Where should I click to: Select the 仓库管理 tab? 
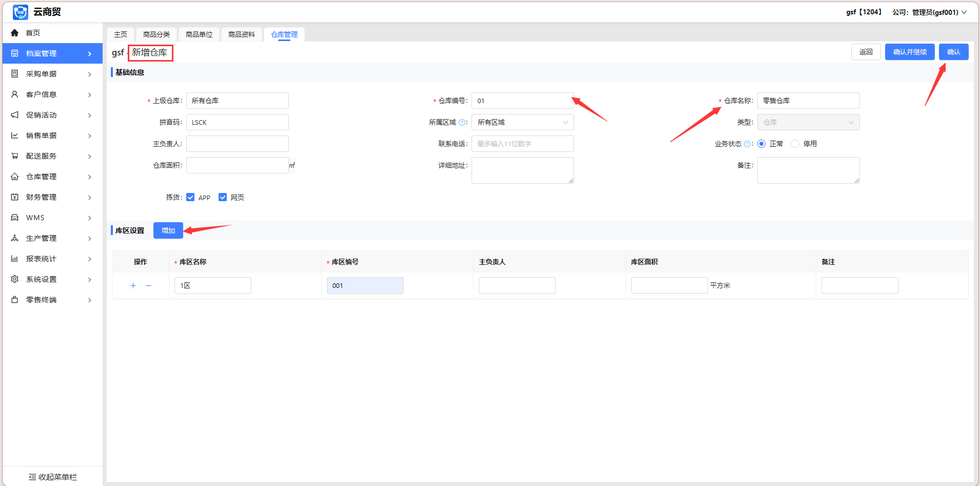pos(284,34)
